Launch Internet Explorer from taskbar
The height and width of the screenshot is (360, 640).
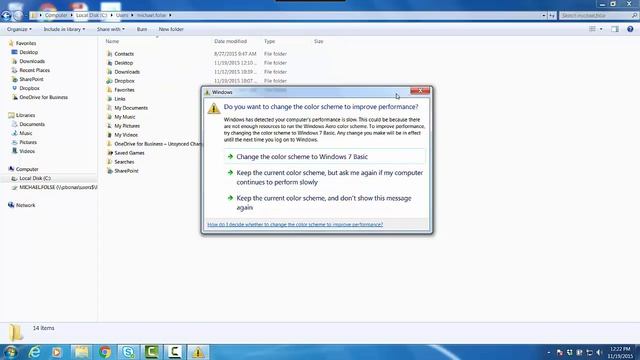35,352
